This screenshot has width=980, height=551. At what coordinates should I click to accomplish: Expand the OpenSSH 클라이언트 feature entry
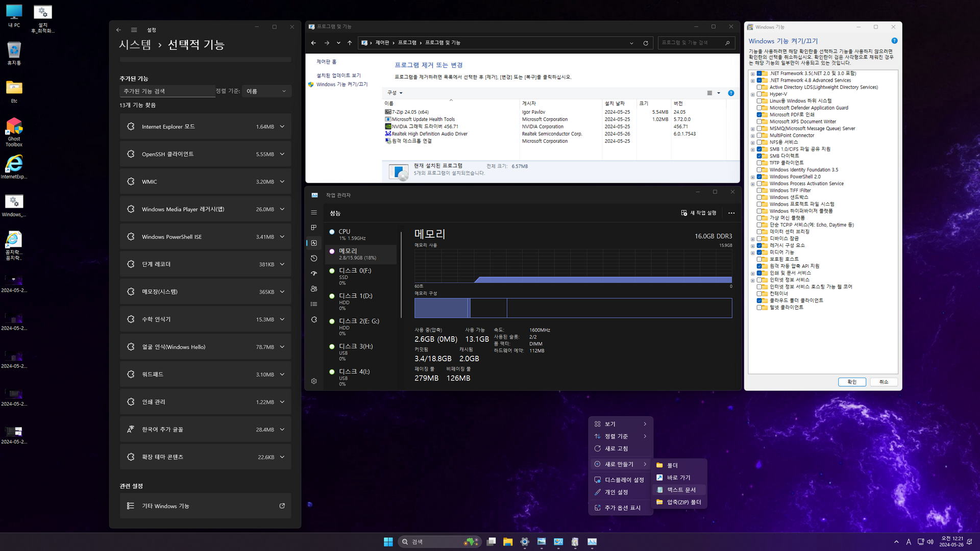[x=282, y=154]
